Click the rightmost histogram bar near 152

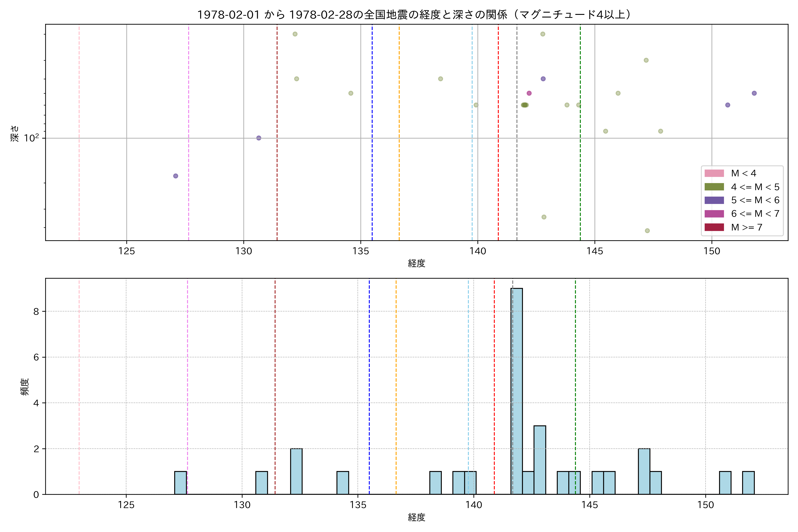[x=748, y=483]
